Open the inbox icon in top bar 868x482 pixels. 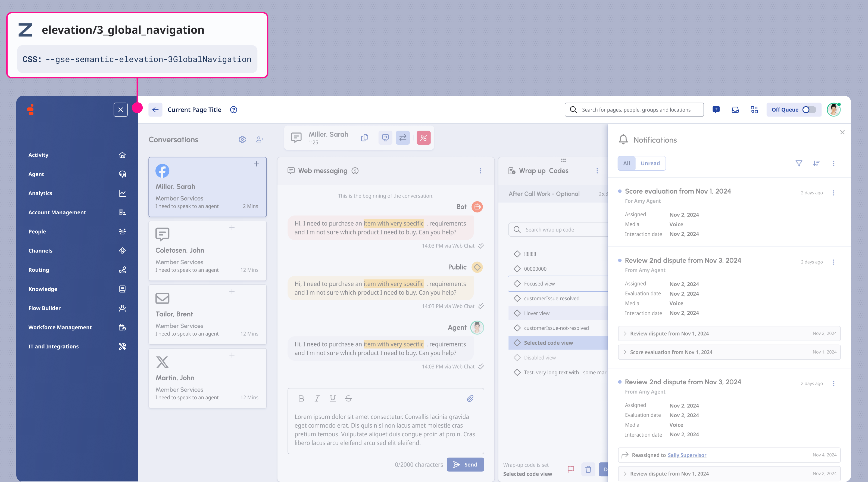pos(735,110)
